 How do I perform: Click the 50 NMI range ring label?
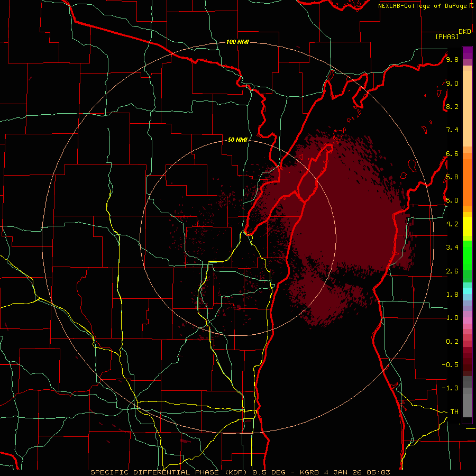237,140
